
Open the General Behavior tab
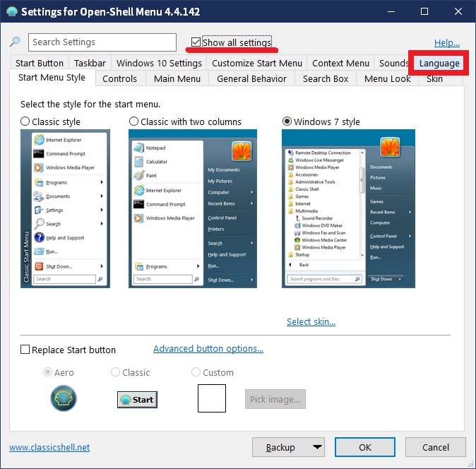pos(251,78)
